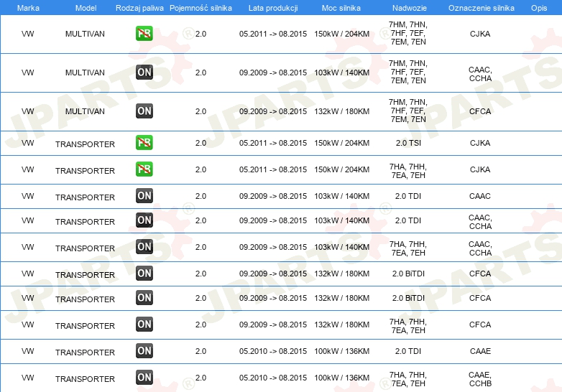
Task: Click the ON diesel icon for Multivan 140KM
Action: pos(144,72)
